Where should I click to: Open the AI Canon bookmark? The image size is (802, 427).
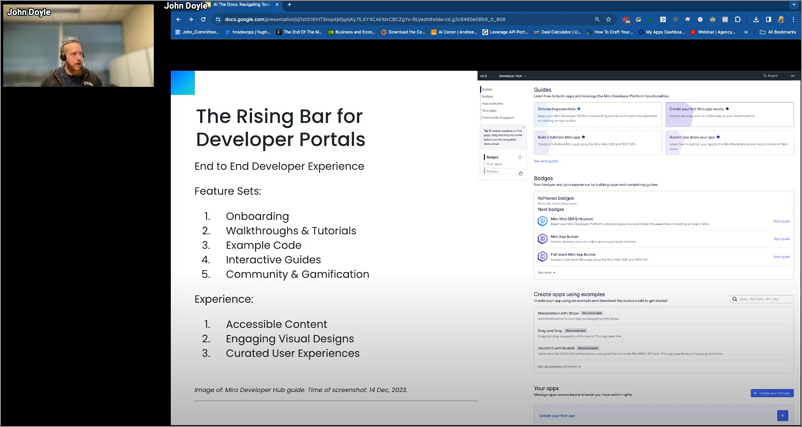pyautogui.click(x=454, y=32)
